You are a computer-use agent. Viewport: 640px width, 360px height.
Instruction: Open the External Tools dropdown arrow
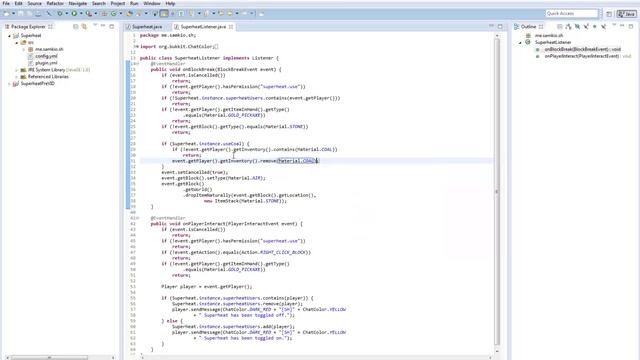point(96,13)
